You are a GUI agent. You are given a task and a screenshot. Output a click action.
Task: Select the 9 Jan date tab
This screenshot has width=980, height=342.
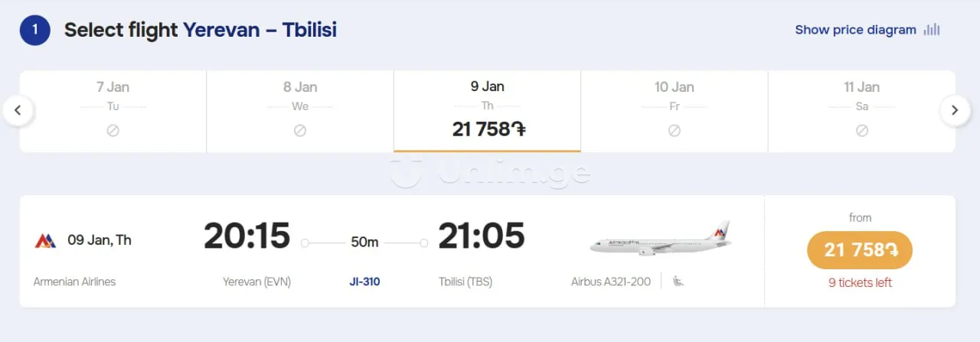pos(487,111)
